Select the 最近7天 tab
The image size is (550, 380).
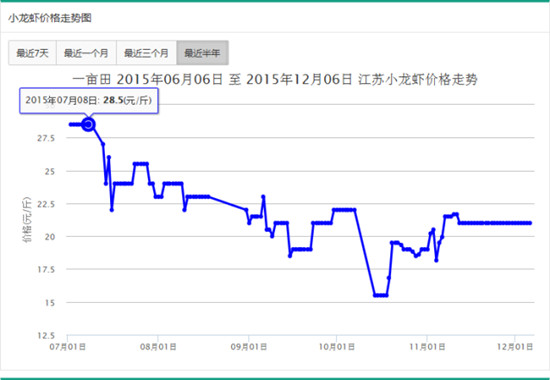point(32,53)
